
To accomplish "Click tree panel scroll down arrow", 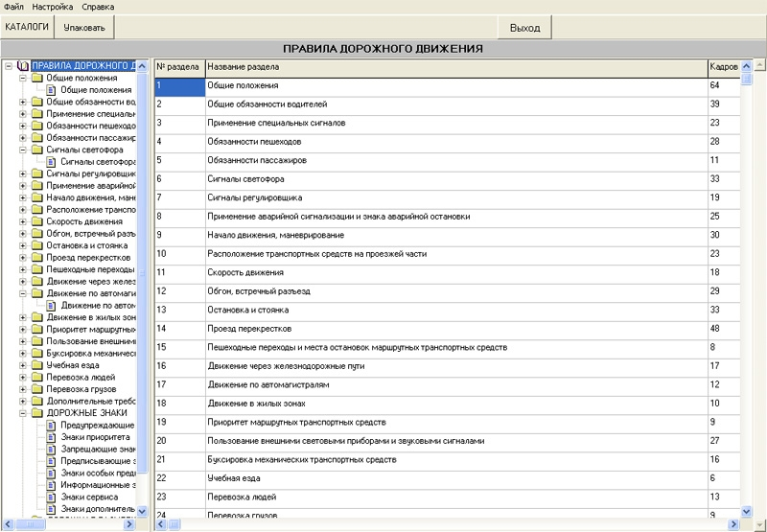I will pyautogui.click(x=142, y=511).
